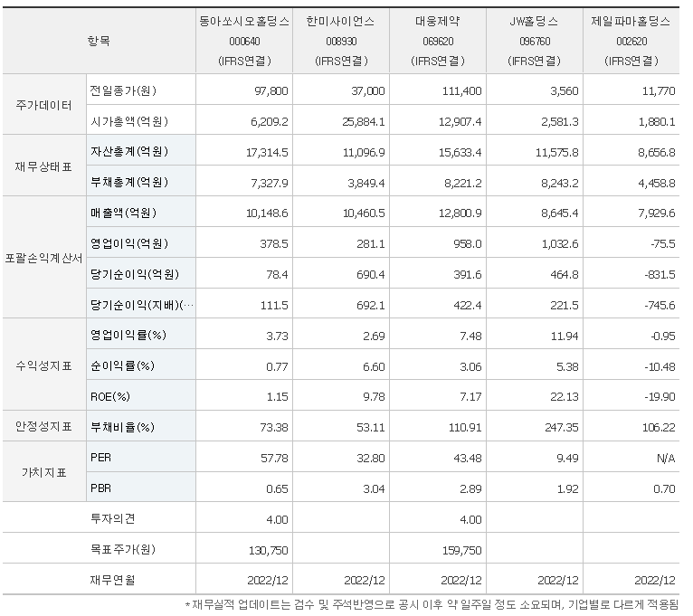
Task: Select closing price value 11,770
Action: pos(659,91)
